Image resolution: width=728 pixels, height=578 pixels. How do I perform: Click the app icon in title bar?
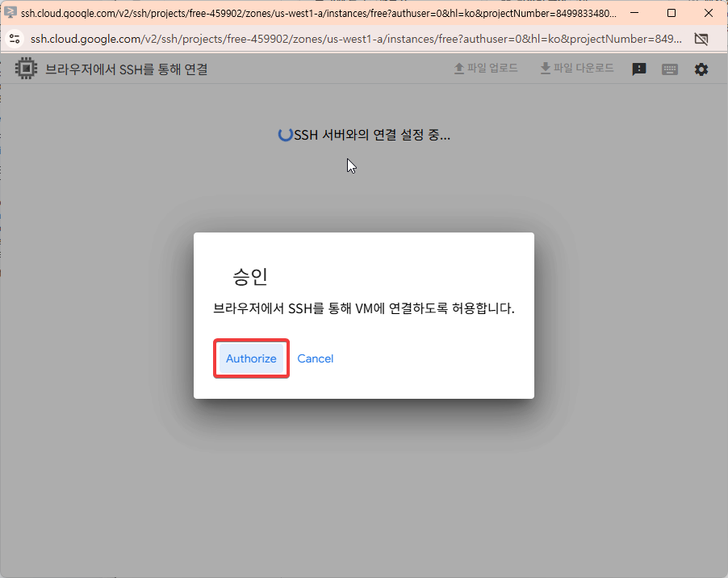click(10, 13)
